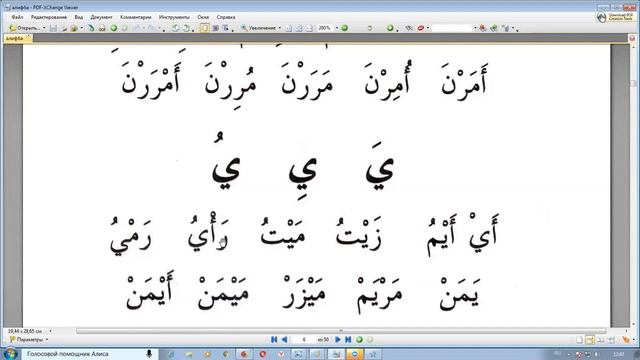
Task: Click the 200% zoom level field
Action: pyautogui.click(x=325, y=28)
